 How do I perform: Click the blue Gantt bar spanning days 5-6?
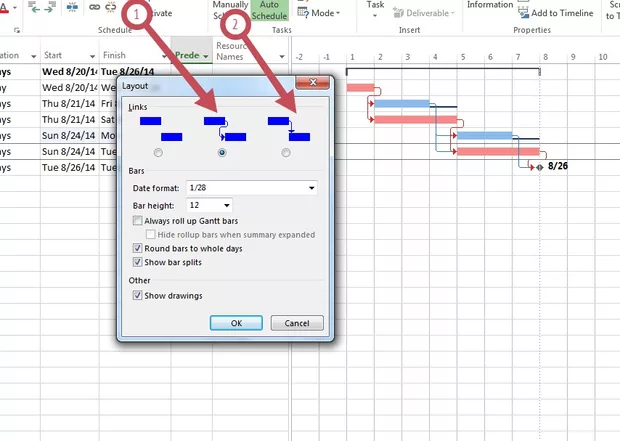click(x=485, y=136)
